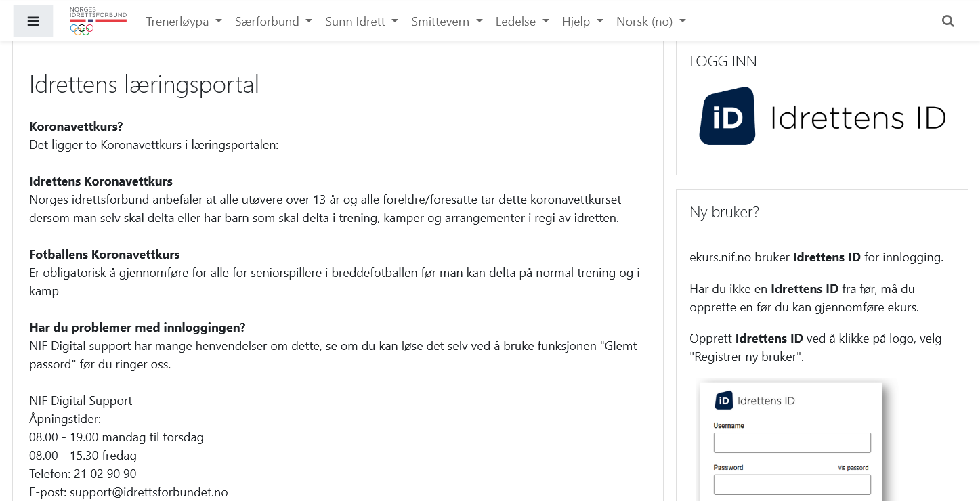Click the 'Fotballens Koronavettkurs' heading
This screenshot has width=980, height=501.
pyautogui.click(x=104, y=255)
